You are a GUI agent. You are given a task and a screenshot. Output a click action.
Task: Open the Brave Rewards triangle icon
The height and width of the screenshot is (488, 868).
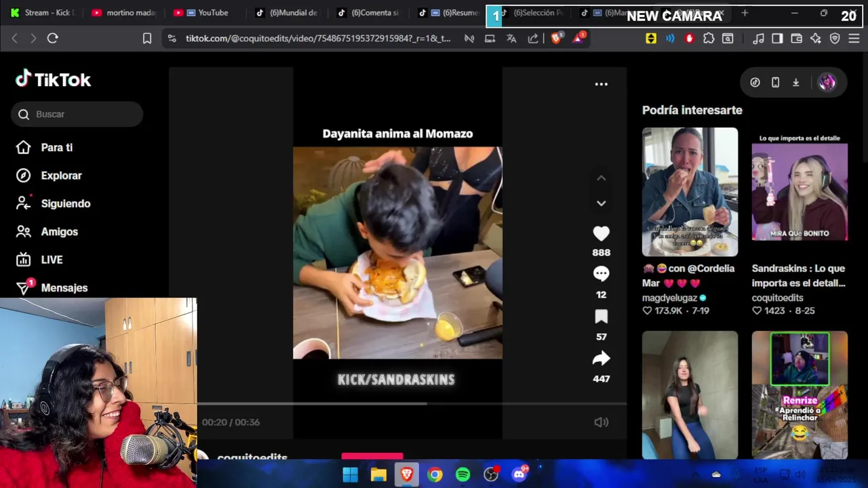(x=578, y=39)
